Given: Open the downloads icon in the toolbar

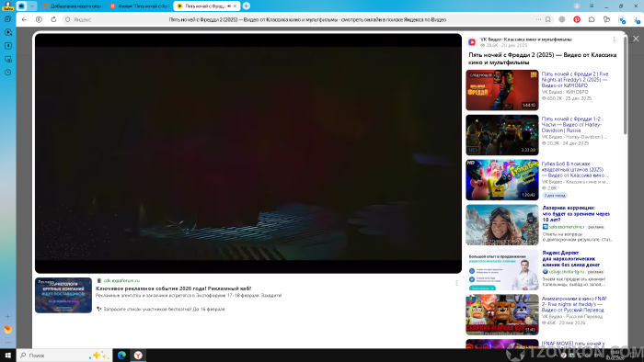Looking at the screenshot, I should click(x=637, y=19).
